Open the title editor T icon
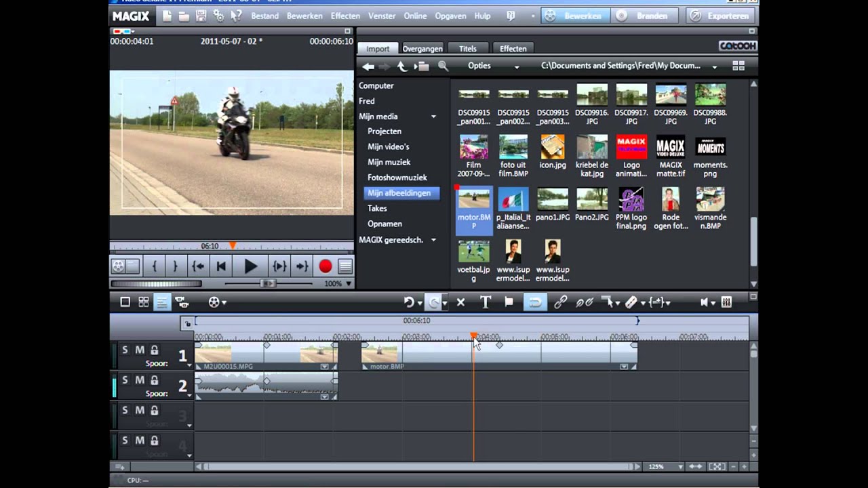The height and width of the screenshot is (488, 868). 486,302
